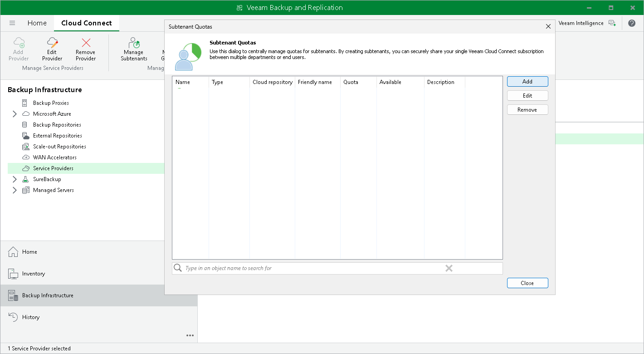Click the Edit Provider ribbon button
The height and width of the screenshot is (354, 644).
click(x=52, y=49)
